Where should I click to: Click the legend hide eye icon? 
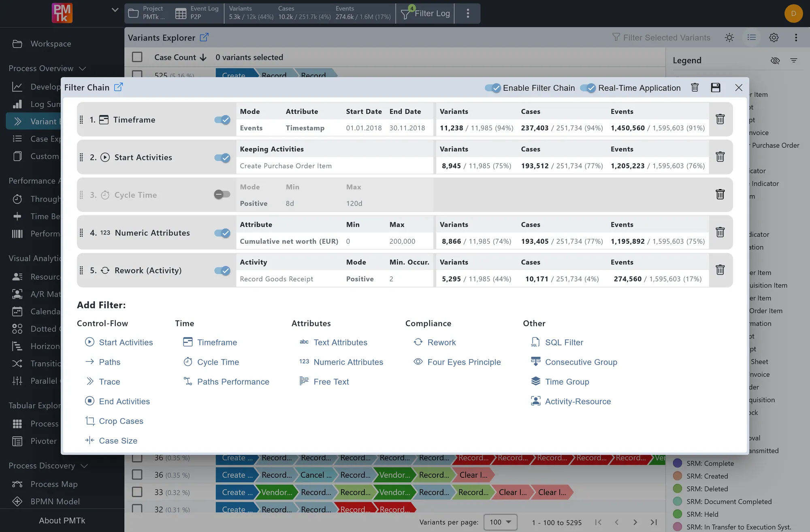[x=775, y=60]
